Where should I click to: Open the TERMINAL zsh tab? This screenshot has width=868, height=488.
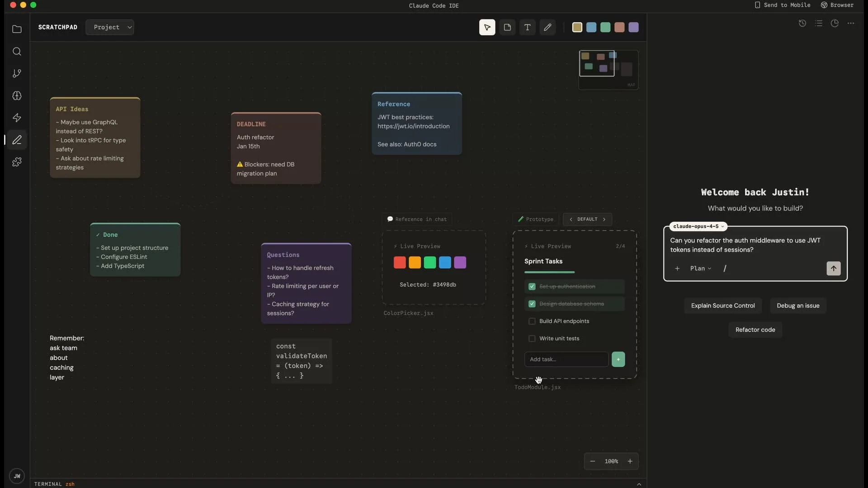pos(54,484)
